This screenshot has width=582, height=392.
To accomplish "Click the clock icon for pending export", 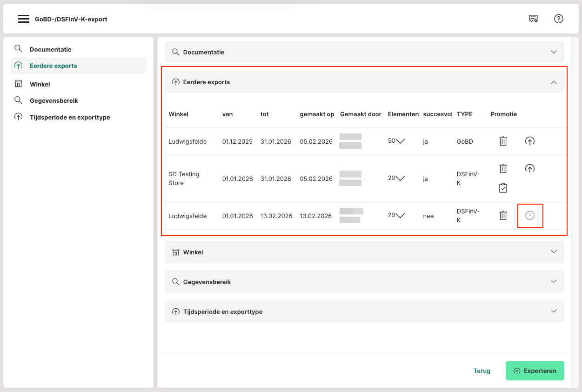I will coord(530,216).
